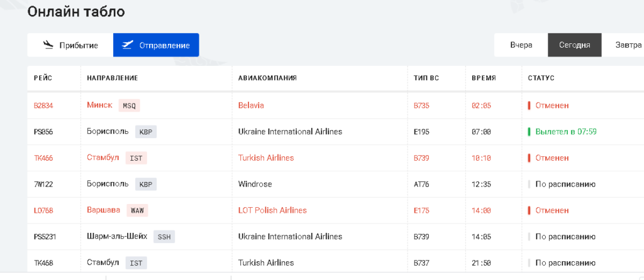644x280 pixels.
Task: Click the red cancelled marker for B2834
Action: tap(529, 105)
